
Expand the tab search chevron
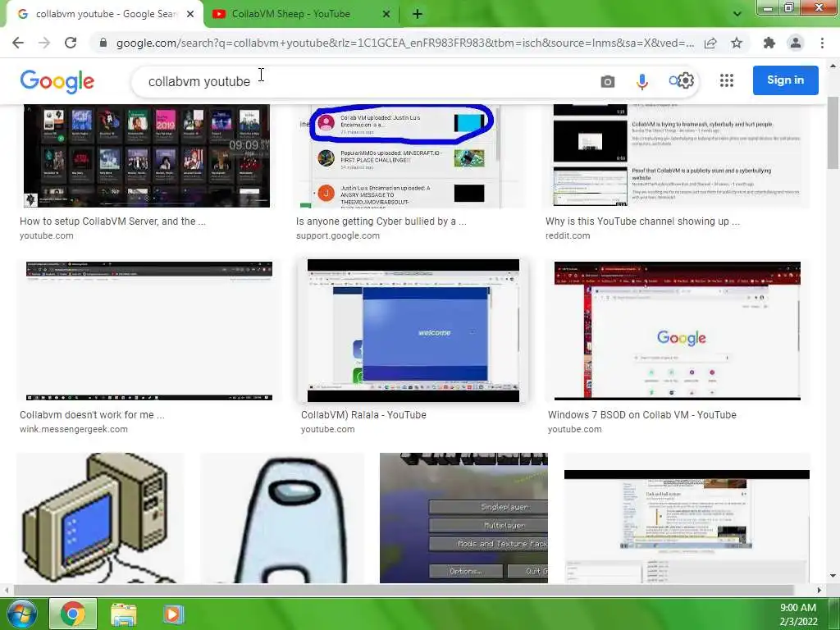(737, 14)
